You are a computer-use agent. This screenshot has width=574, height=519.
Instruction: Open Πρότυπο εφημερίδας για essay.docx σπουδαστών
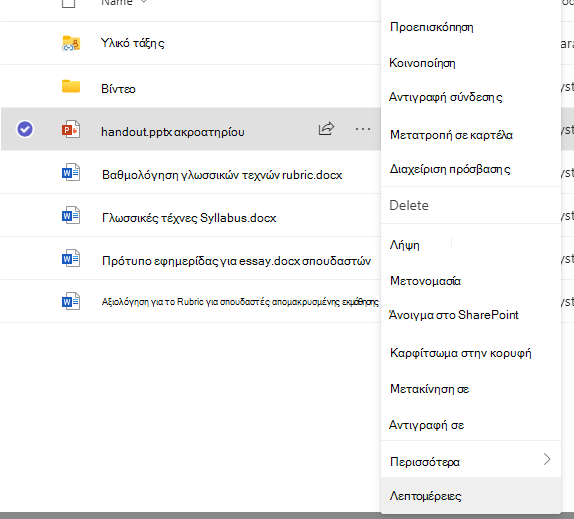pos(236,261)
